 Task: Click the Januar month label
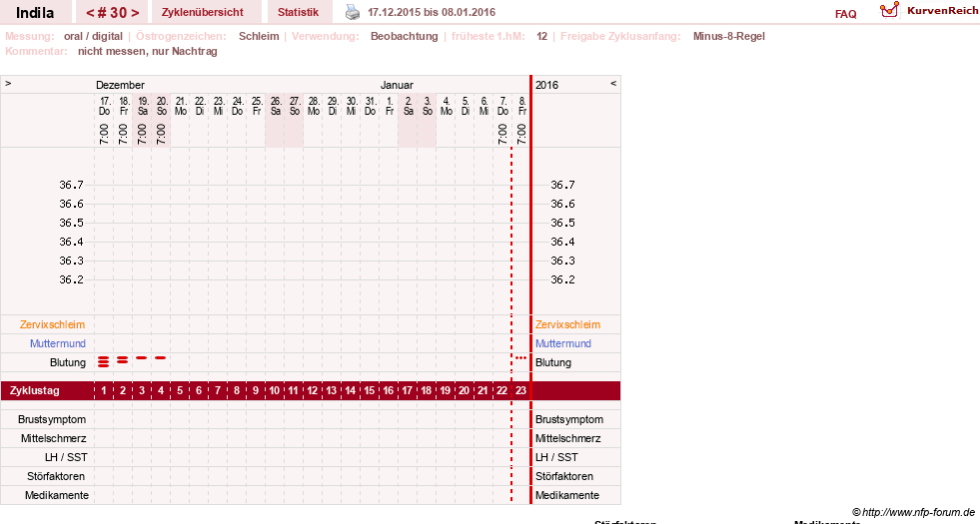[397, 85]
